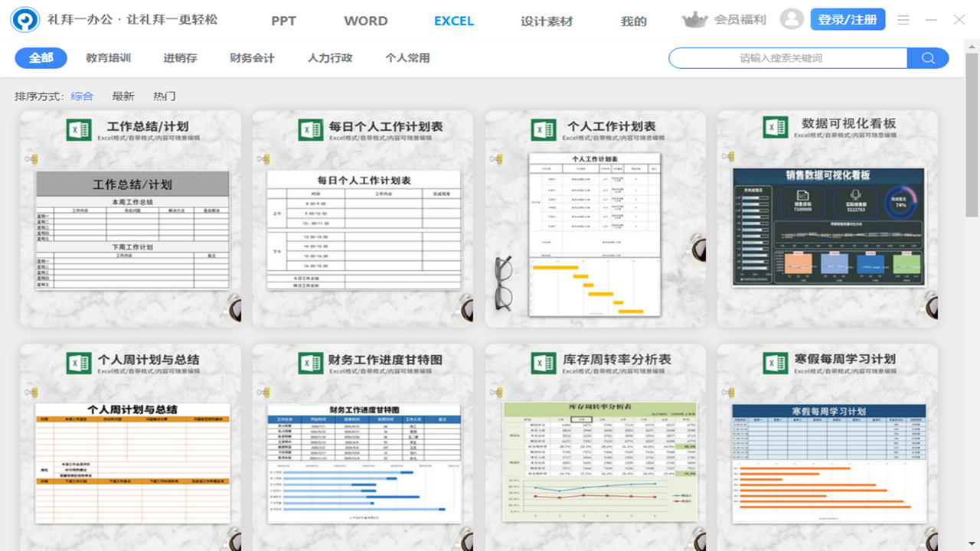This screenshot has width=980, height=551.
Task: Open the hamburger menu next to 登录/注册
Action: tap(903, 20)
